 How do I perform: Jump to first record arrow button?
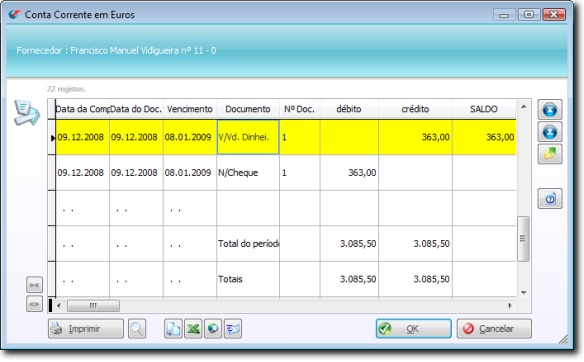pos(550,110)
